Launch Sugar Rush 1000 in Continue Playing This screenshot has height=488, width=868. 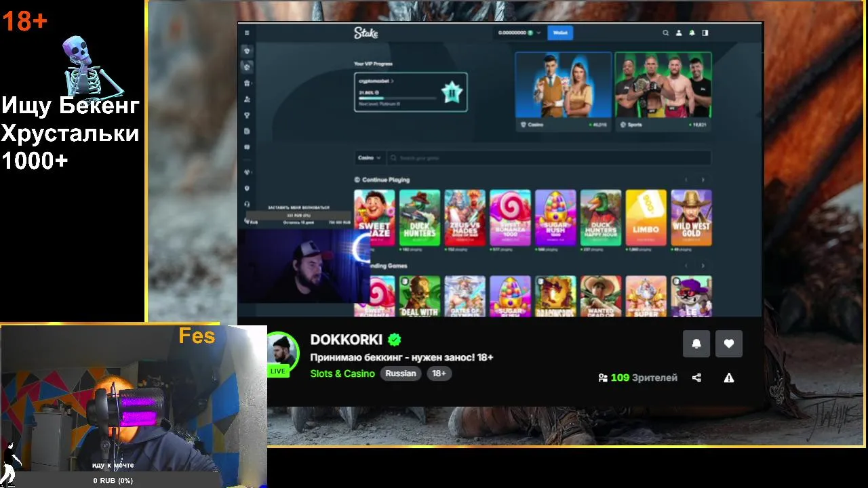(555, 218)
